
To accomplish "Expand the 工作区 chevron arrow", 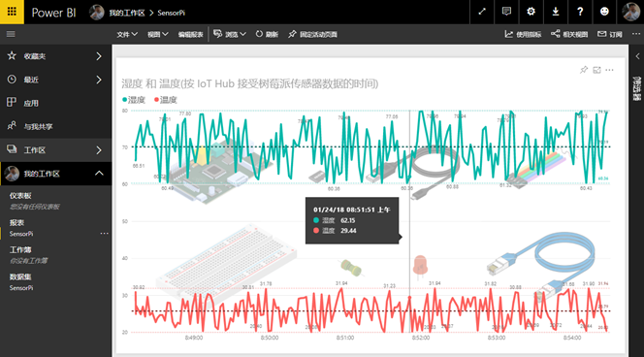I will pyautogui.click(x=99, y=150).
